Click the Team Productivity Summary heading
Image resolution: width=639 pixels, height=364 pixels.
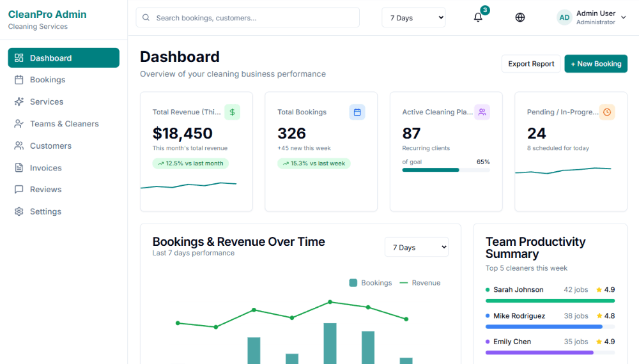(x=535, y=248)
